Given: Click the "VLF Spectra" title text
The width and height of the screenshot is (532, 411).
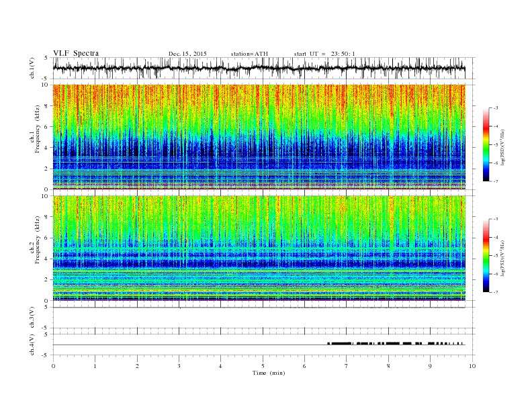Looking at the screenshot, I should pos(76,53).
